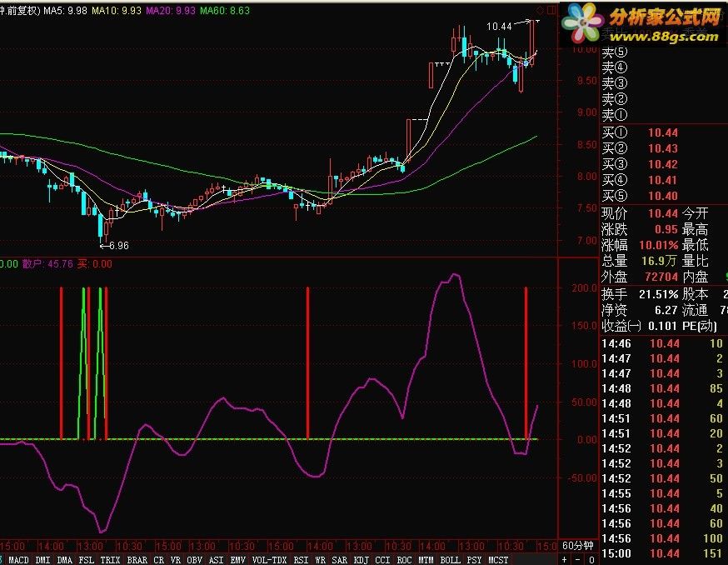Switch to the BOLL indicator tab
The width and height of the screenshot is (728, 565).
pyautogui.click(x=451, y=560)
